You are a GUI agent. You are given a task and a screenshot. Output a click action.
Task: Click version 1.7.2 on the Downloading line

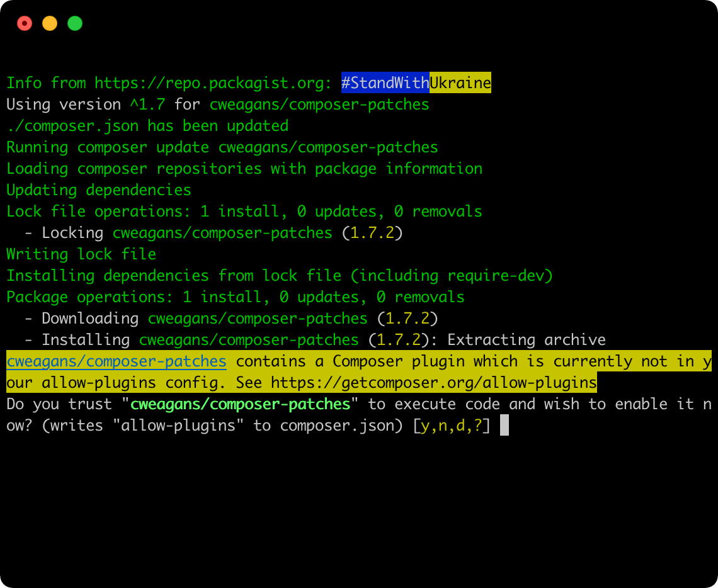tap(407, 319)
